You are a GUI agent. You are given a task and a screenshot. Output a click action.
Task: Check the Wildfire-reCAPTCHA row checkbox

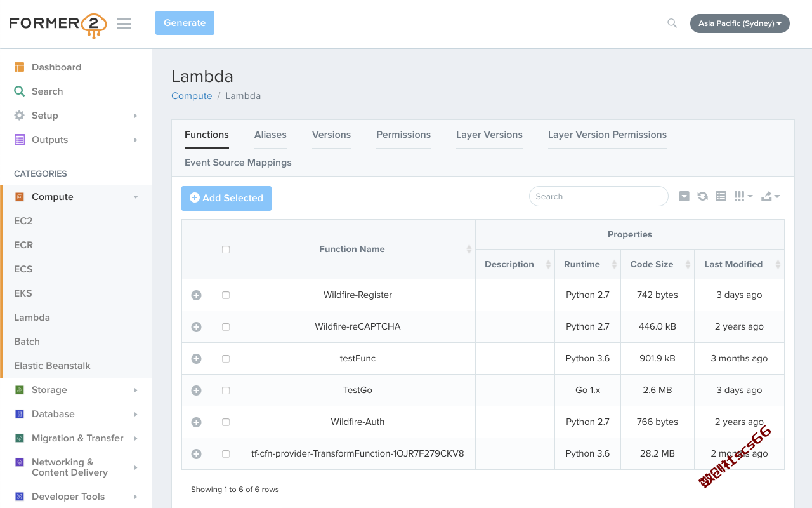(226, 327)
